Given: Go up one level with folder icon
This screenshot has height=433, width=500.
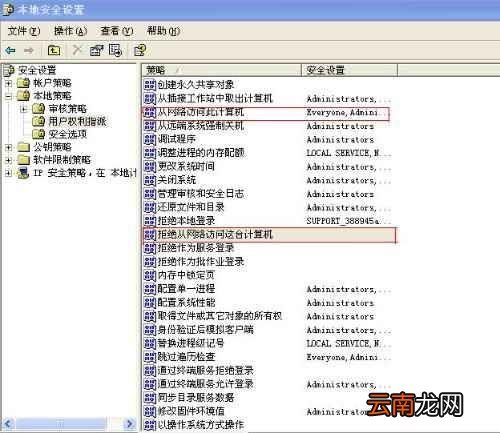Looking at the screenshot, I should click(x=54, y=50).
